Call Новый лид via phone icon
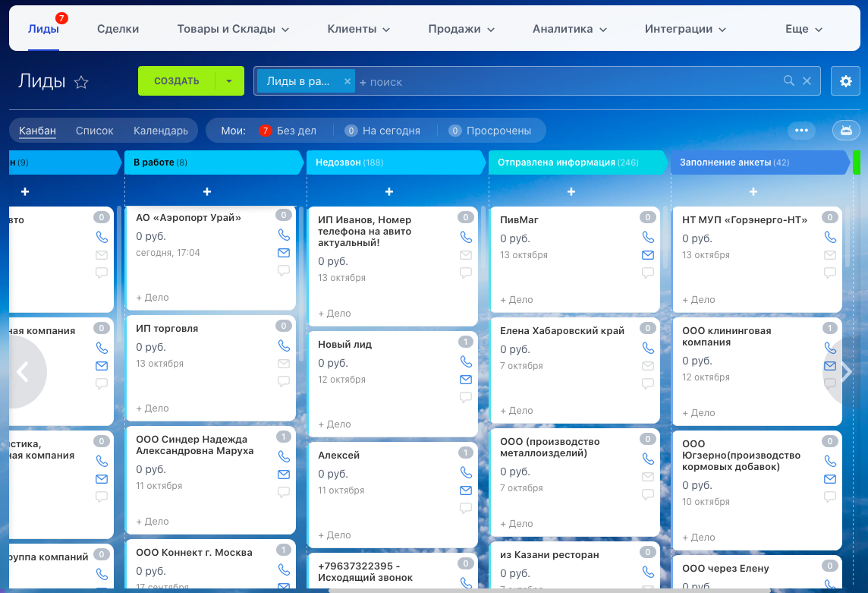 [x=466, y=362]
